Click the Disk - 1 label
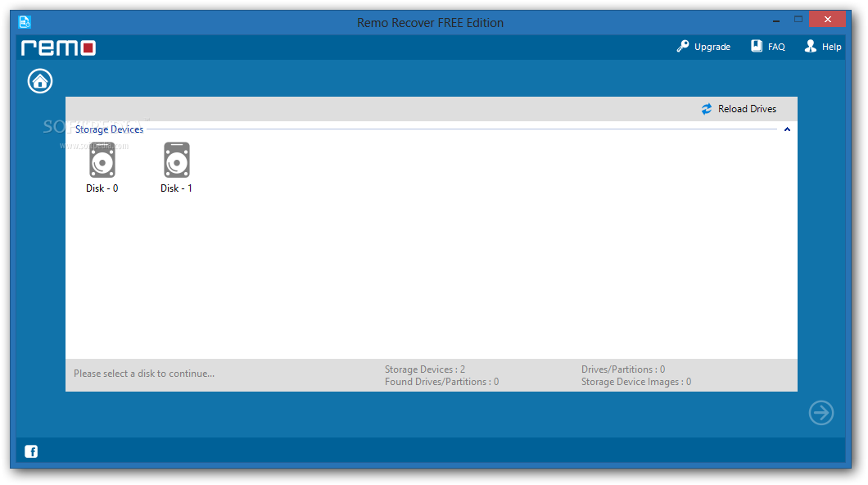This screenshot has height=485, width=868. click(x=176, y=188)
